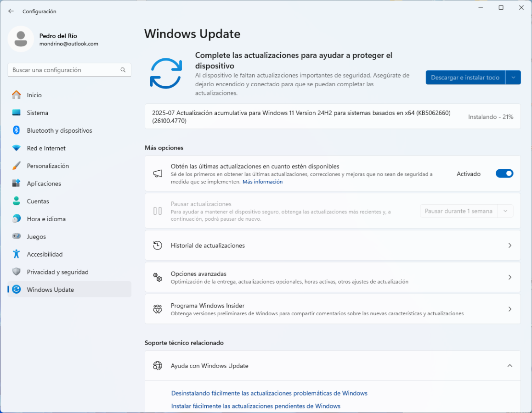
Task: Open Juegos settings
Action: [69, 236]
